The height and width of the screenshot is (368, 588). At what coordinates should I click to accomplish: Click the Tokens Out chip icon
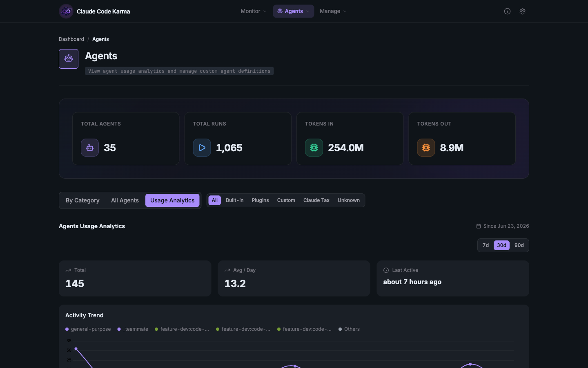coord(426,148)
